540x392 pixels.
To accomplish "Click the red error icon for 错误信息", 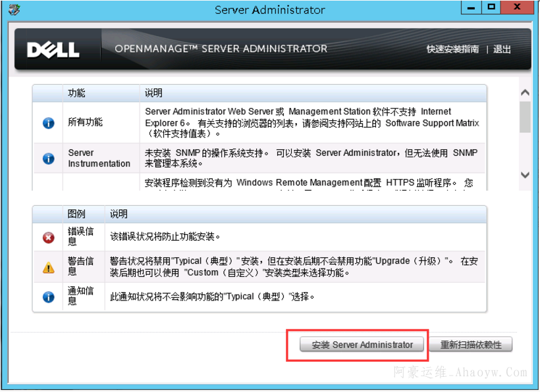I will 49,237.
